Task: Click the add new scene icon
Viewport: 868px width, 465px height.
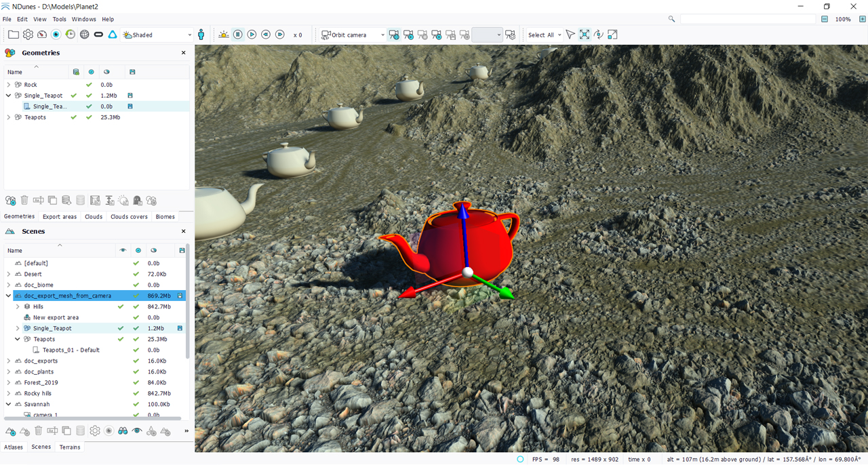Action: coord(10,431)
